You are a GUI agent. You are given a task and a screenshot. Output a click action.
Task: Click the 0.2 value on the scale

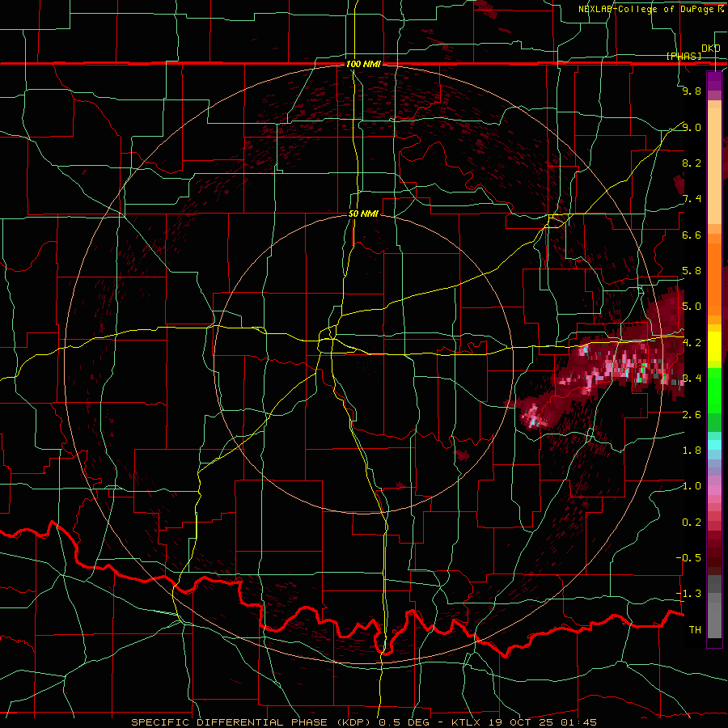[692, 523]
